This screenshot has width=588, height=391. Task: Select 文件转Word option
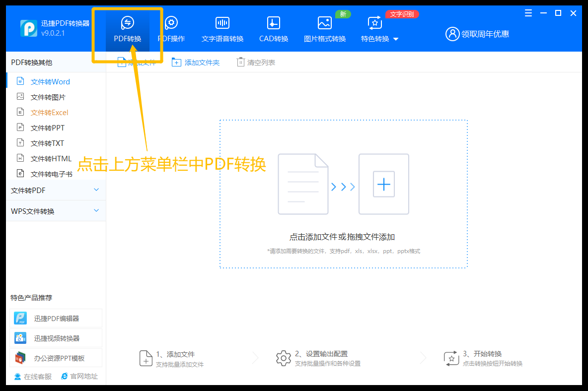tap(56, 82)
